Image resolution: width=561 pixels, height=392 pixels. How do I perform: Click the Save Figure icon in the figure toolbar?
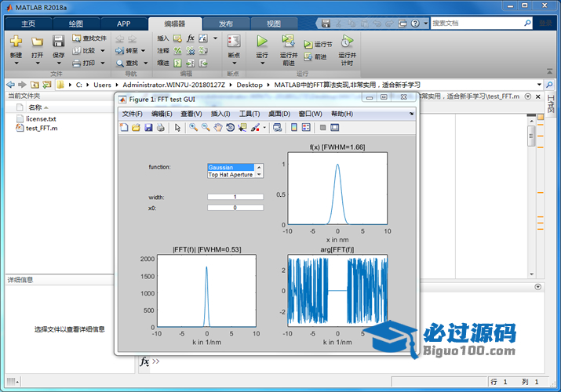click(x=148, y=128)
